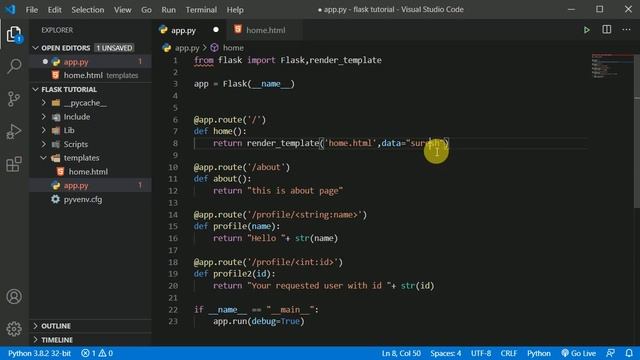Click the 1 UNSAVED badge
Viewport: 640px width, 360px height.
pyautogui.click(x=114, y=48)
